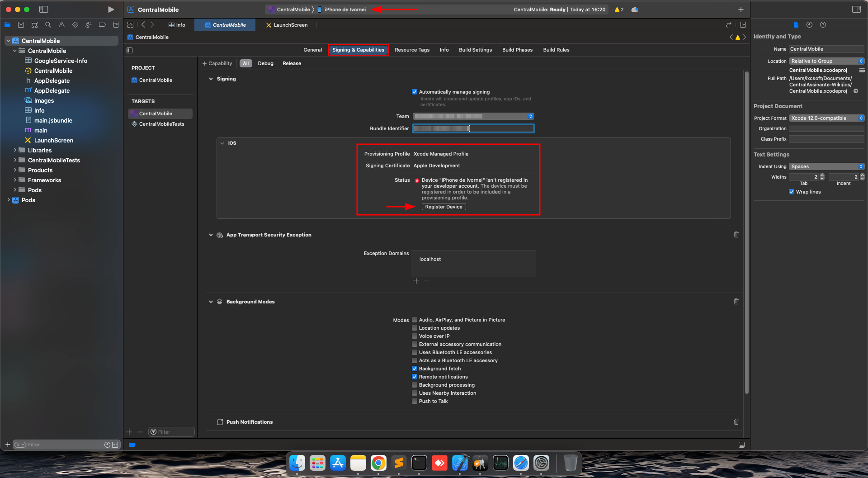Switch to the Build Phases tab
868x478 pixels.
517,50
